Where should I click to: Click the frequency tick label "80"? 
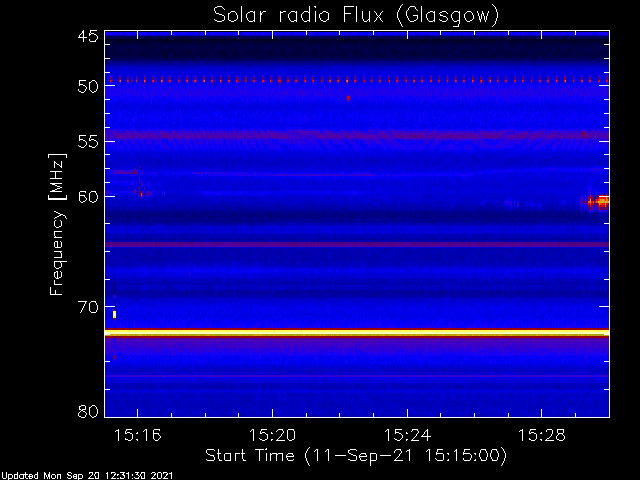click(88, 411)
